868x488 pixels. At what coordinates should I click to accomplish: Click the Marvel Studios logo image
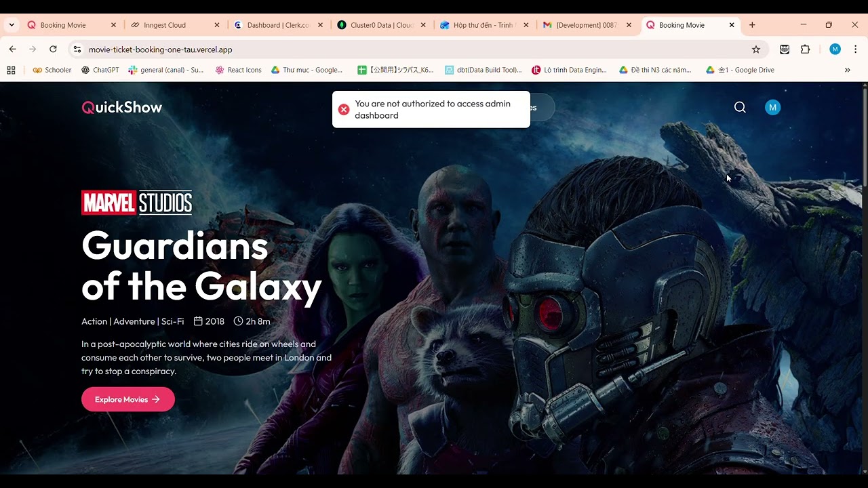(136, 203)
